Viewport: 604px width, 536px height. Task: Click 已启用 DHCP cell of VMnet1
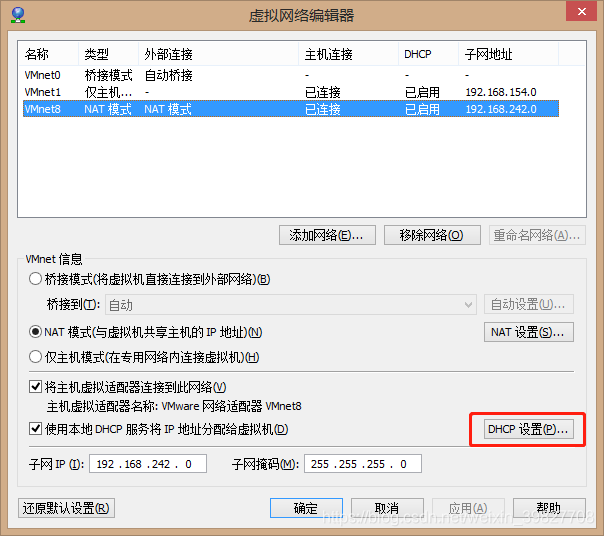coord(422,92)
